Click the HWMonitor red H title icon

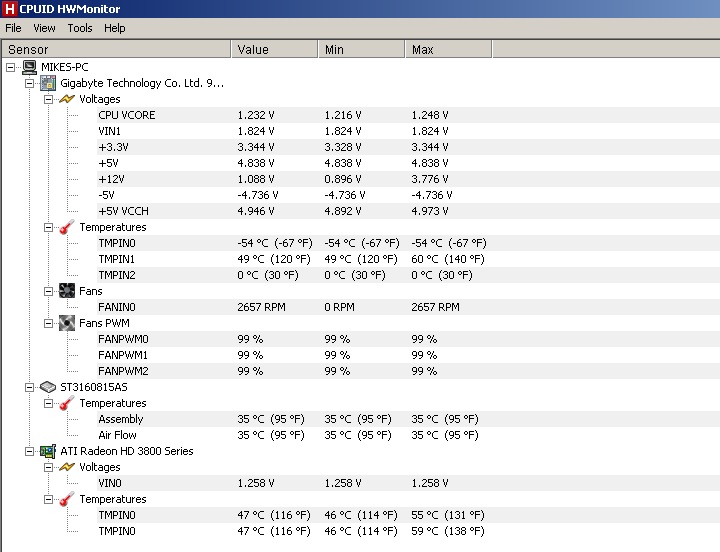tap(9, 9)
